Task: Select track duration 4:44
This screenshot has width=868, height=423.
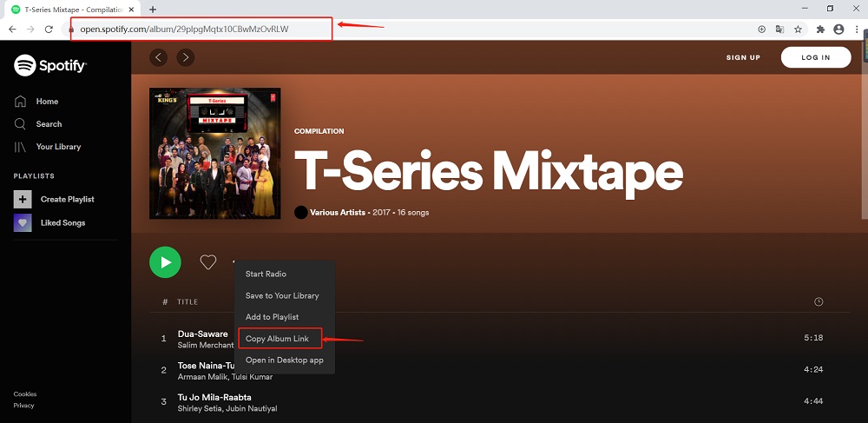Action: pyautogui.click(x=813, y=401)
